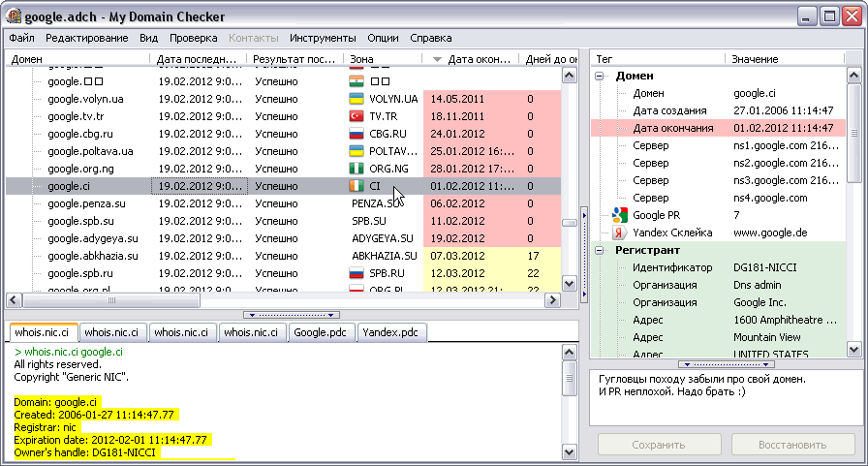This screenshot has width=868, height=466.
Task: Collapse the Домен group in properties tree
Action: click(601, 76)
